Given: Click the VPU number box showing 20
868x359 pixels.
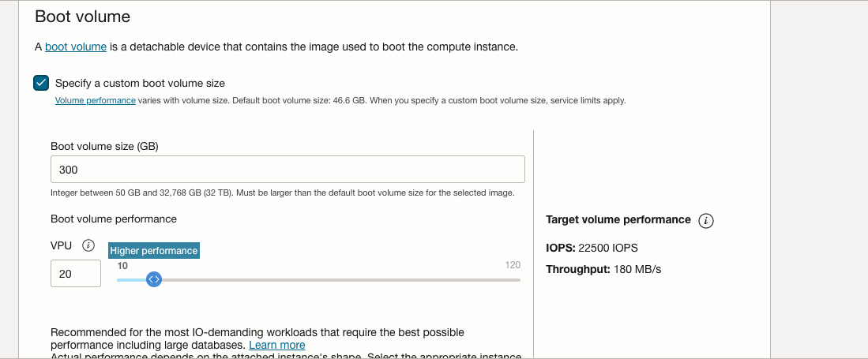Looking at the screenshot, I should 76,274.
